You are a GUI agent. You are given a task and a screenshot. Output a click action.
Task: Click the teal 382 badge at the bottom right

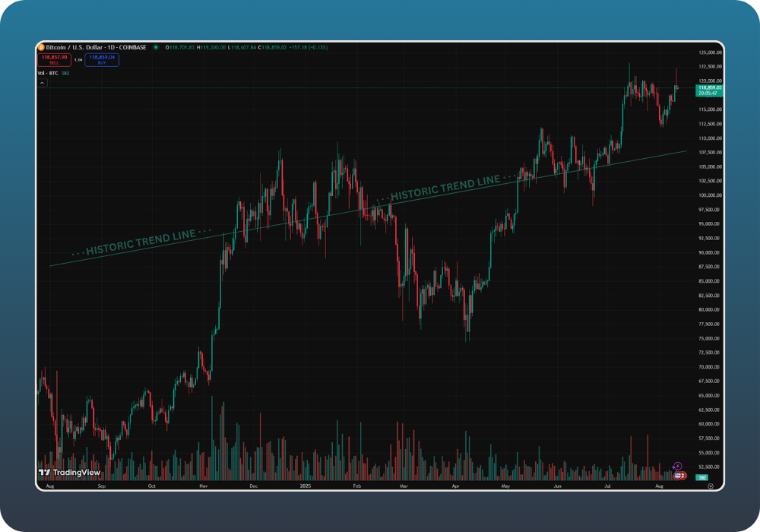click(x=702, y=477)
